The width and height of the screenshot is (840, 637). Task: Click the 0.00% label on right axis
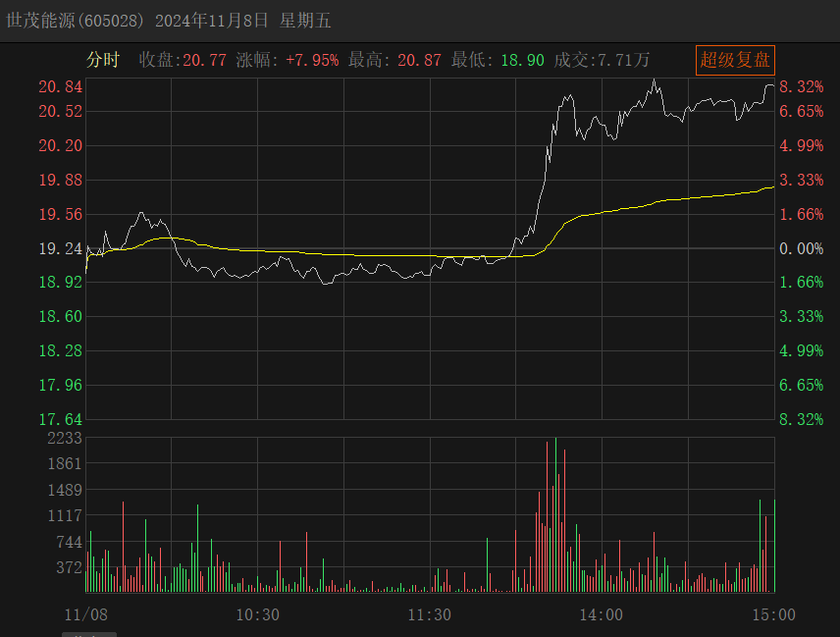pyautogui.click(x=802, y=249)
